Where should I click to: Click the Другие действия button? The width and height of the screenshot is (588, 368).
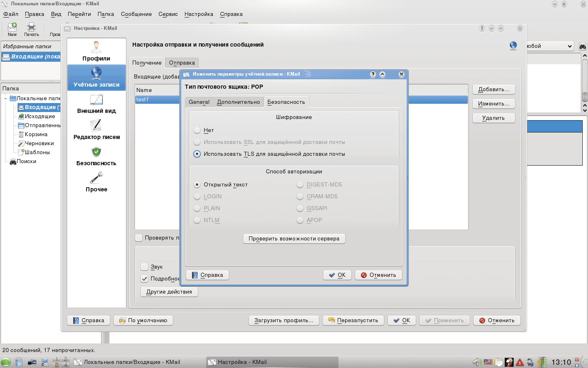[169, 292]
